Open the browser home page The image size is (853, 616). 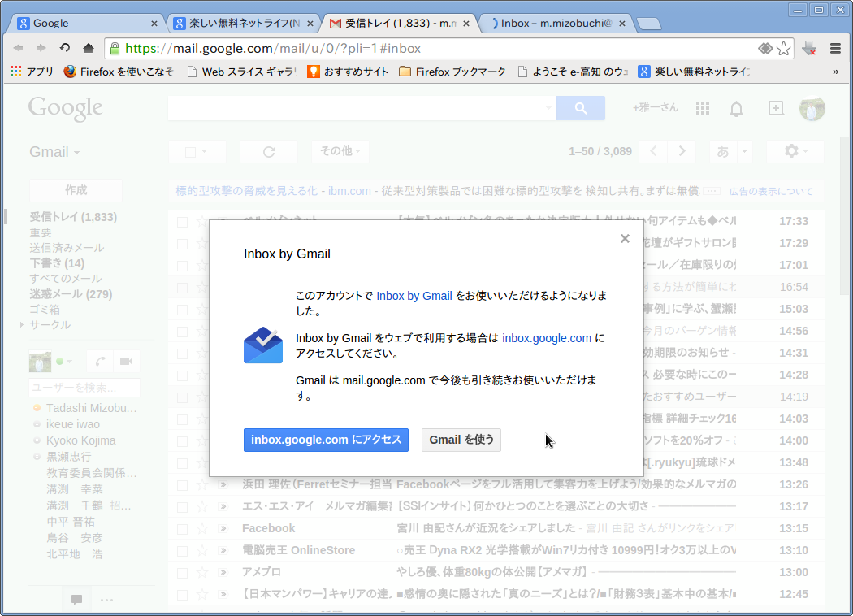pos(88,49)
